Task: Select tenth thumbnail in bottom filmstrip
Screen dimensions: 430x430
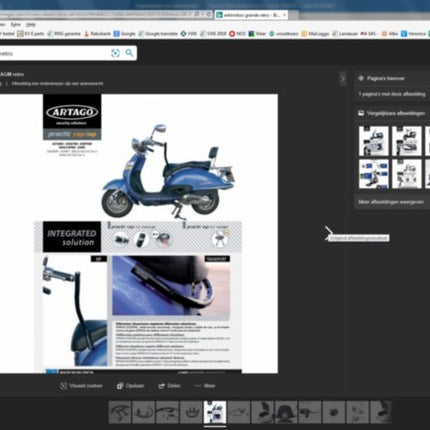Action: [x=334, y=412]
